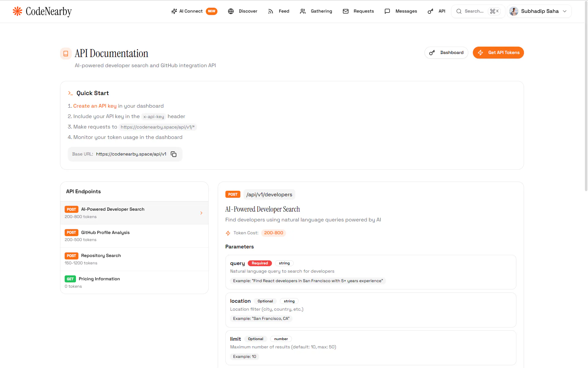Click the Base URL https://codenearby.space/api/v1 text
The image size is (588, 368).
pyautogui.click(x=131, y=154)
